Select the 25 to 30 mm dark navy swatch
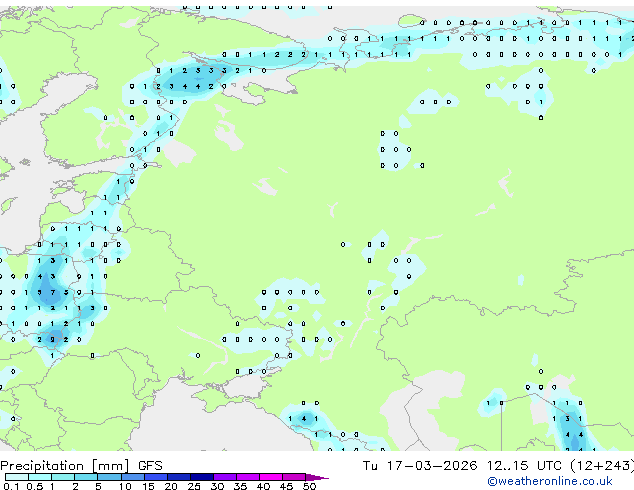This screenshot has width=634, height=490. (202, 477)
